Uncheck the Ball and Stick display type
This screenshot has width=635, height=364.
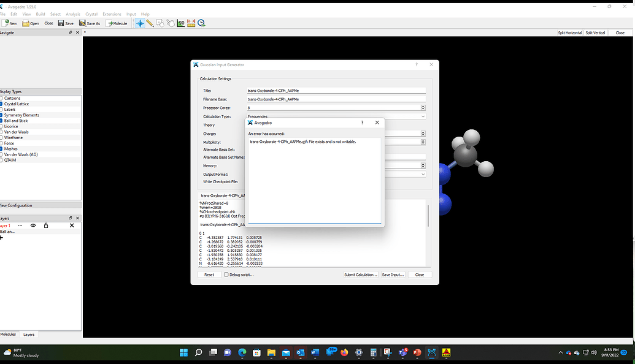point(2,121)
